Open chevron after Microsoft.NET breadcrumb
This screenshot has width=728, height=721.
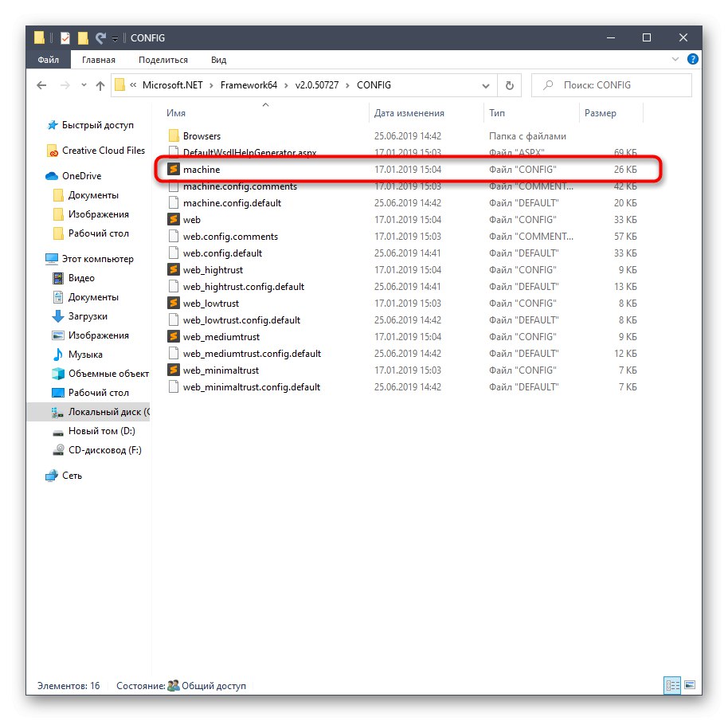[x=211, y=85]
